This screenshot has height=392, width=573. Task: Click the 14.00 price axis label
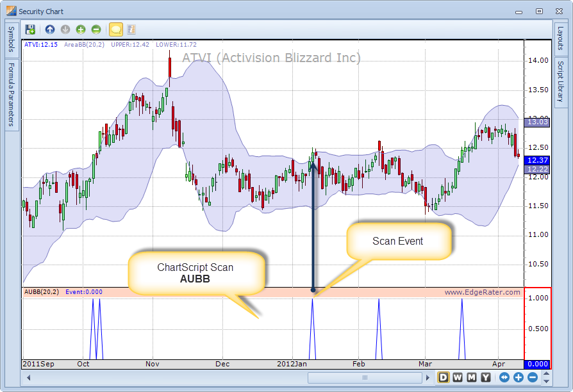(x=538, y=61)
